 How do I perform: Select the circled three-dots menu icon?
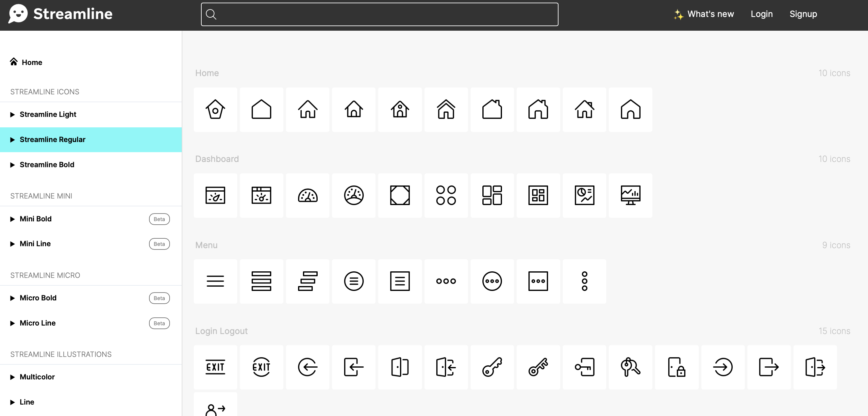click(x=492, y=281)
